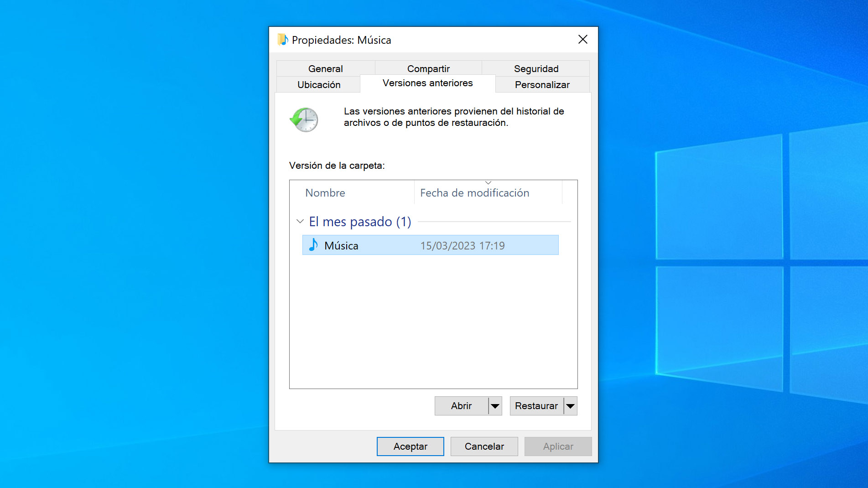
Task: Switch to the General tab
Action: (326, 68)
